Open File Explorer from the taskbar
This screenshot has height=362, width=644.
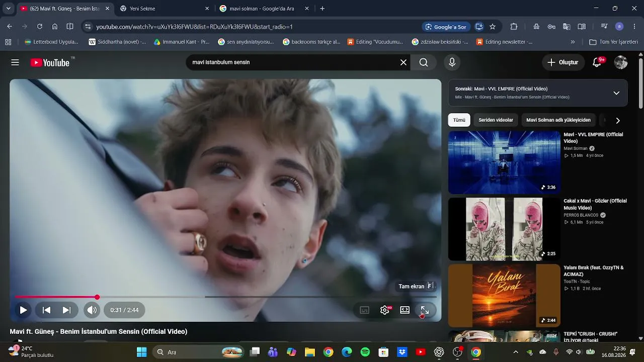point(309,352)
